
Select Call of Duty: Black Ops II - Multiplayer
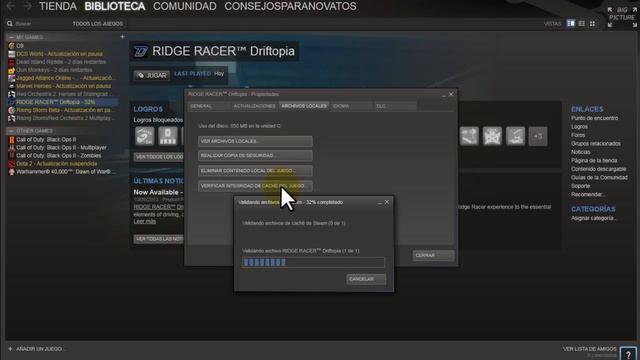coord(61,148)
